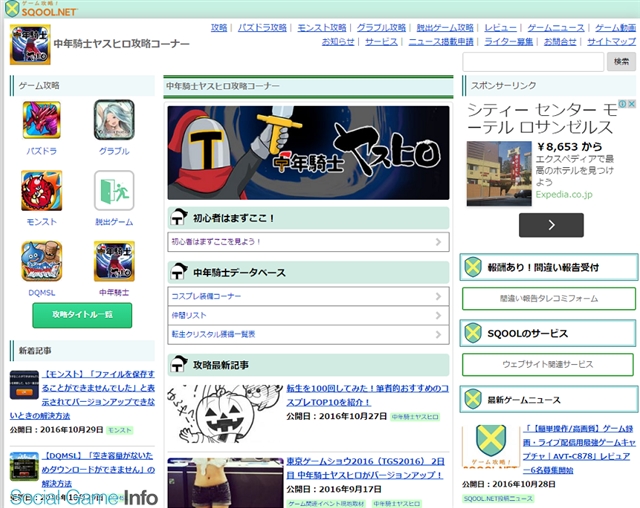Click the シティー センター モーテル ad headline

(542, 118)
